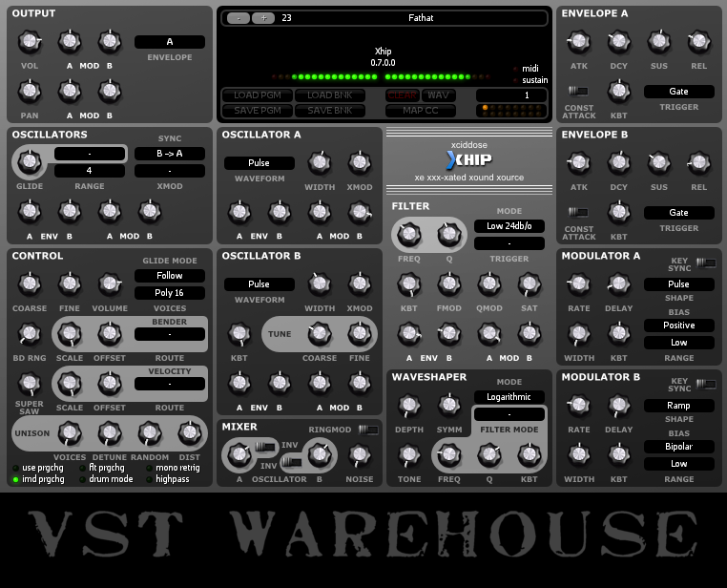The image size is (727, 588).
Task: Click the unison DETUNE knob
Action: click(110, 433)
